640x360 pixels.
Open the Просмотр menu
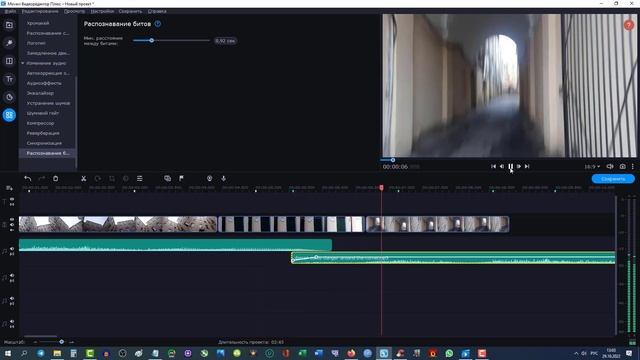point(74,11)
